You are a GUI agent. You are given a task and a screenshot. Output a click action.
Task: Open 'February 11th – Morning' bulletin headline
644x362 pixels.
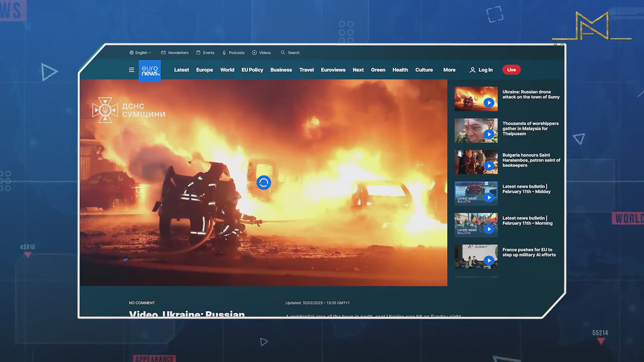pyautogui.click(x=527, y=221)
